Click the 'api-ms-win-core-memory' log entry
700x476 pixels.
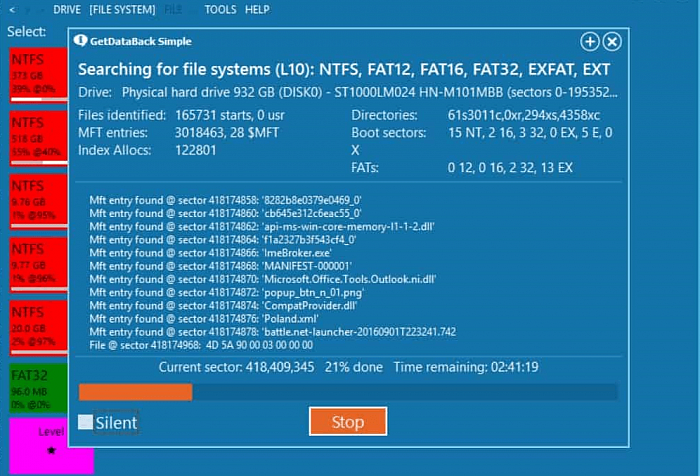pos(262,226)
